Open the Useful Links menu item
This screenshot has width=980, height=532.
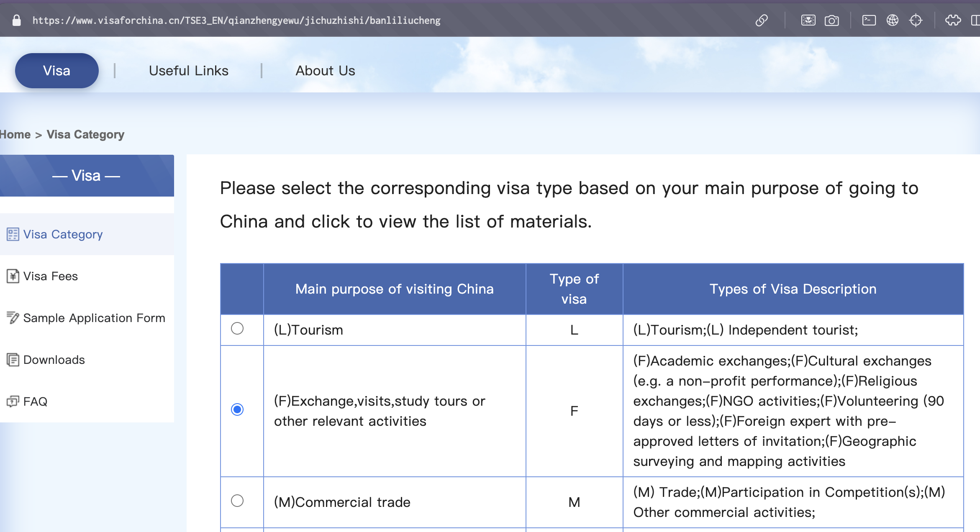[189, 71]
